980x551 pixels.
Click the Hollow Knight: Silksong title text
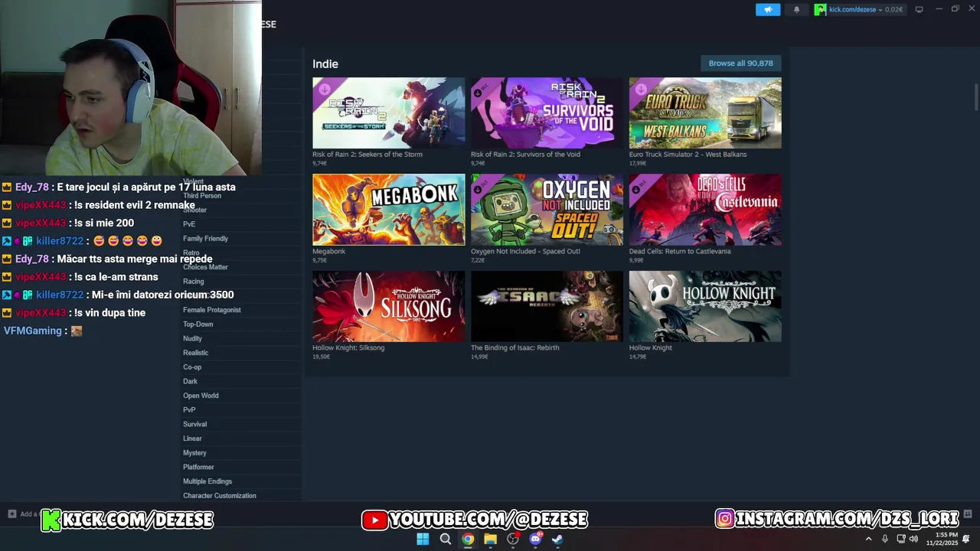click(x=348, y=347)
